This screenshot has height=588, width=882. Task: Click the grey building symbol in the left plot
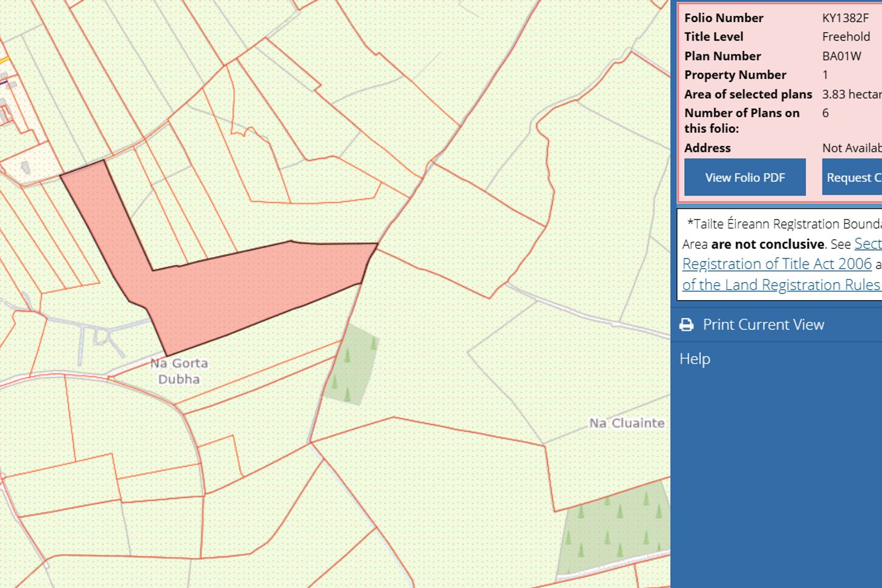[25, 167]
